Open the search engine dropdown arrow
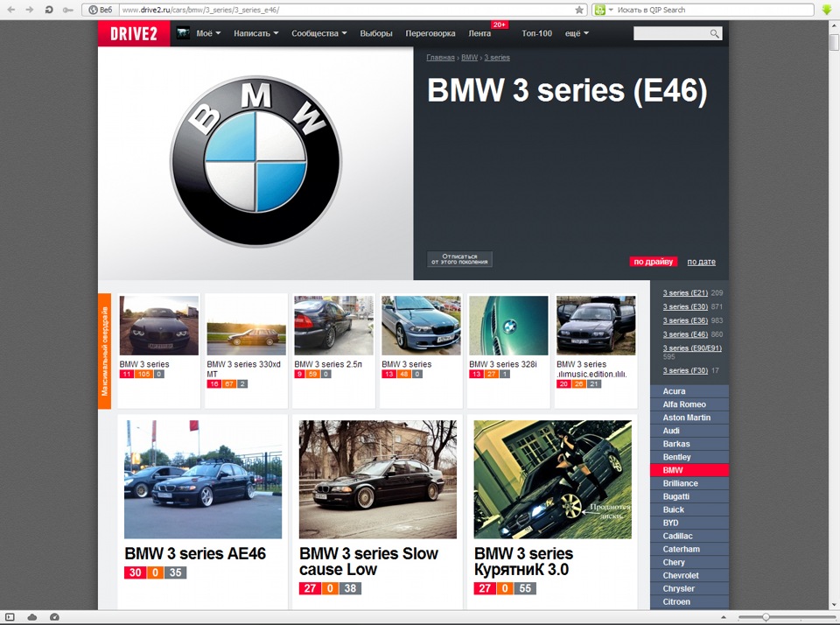Viewport: 840px width, 625px height. coord(611,10)
